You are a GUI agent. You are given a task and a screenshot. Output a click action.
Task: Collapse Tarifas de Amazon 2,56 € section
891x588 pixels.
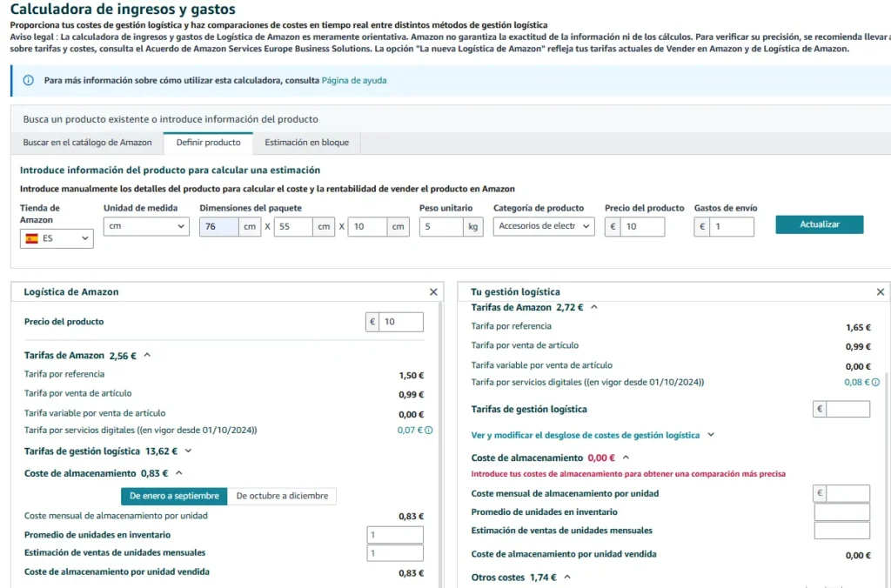(x=147, y=356)
